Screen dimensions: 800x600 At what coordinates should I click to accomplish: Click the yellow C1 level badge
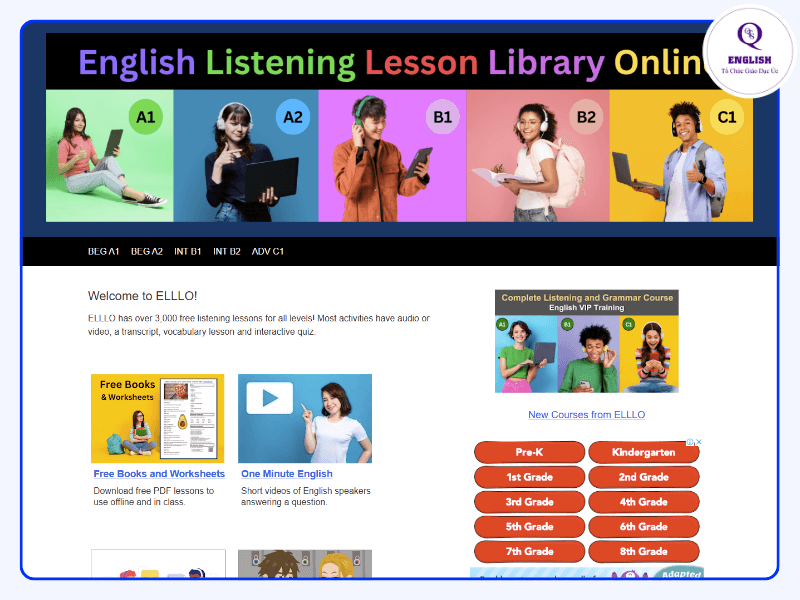(727, 117)
